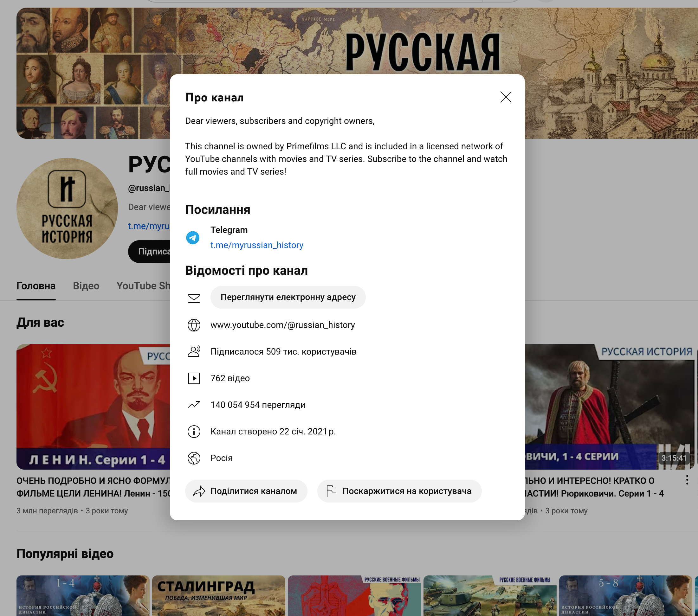Click the Русская История channel avatar
Screen dimensions: 698x616
coord(67,208)
